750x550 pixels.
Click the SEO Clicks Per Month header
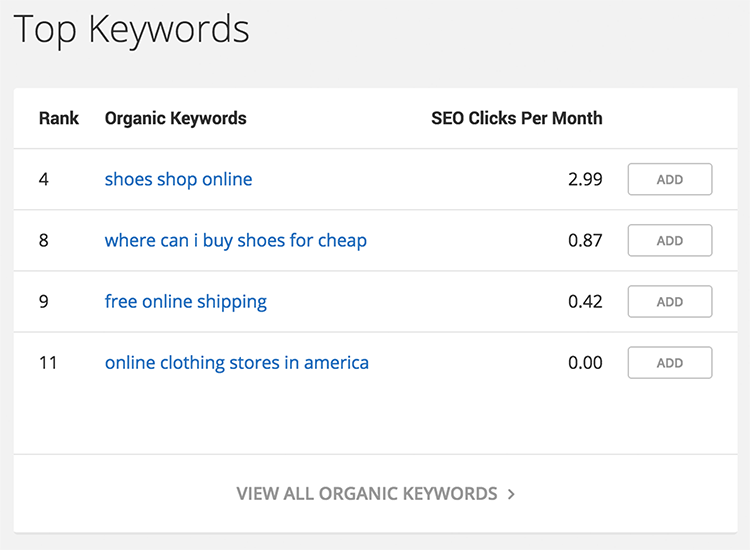click(x=517, y=118)
